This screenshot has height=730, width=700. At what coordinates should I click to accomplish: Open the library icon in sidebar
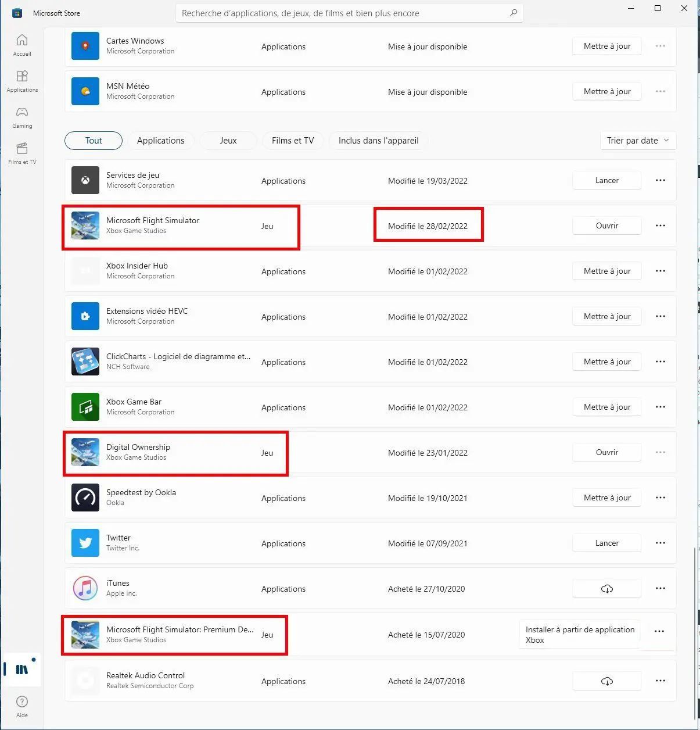[22, 669]
